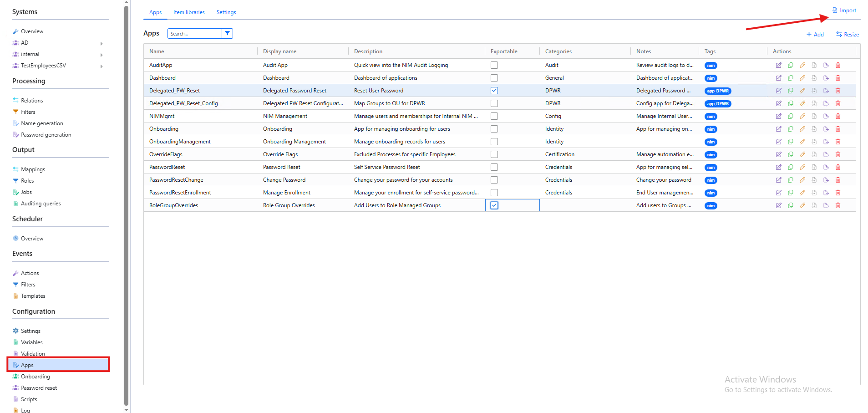Click the Import button
868x413 pixels.
(844, 10)
